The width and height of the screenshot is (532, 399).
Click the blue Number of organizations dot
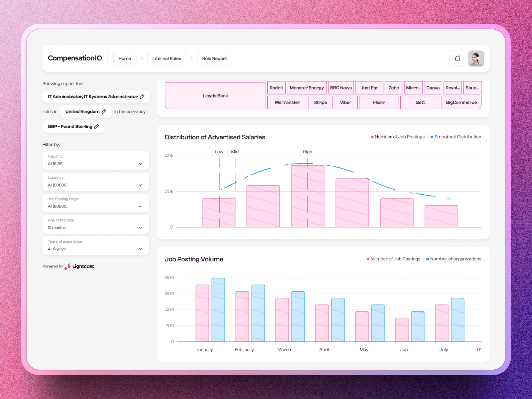coord(428,259)
